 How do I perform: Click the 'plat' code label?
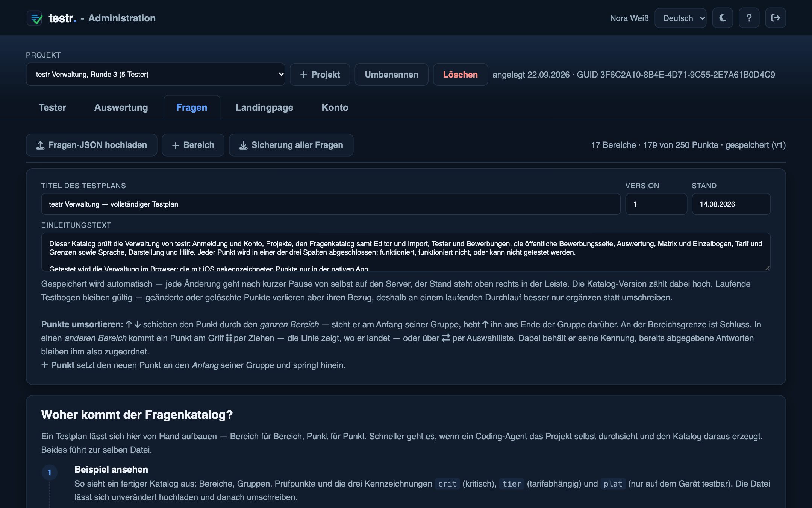pos(613,484)
